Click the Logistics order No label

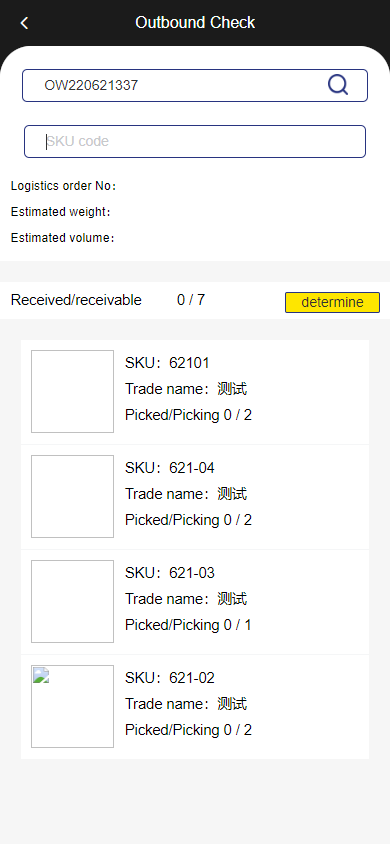63,186
